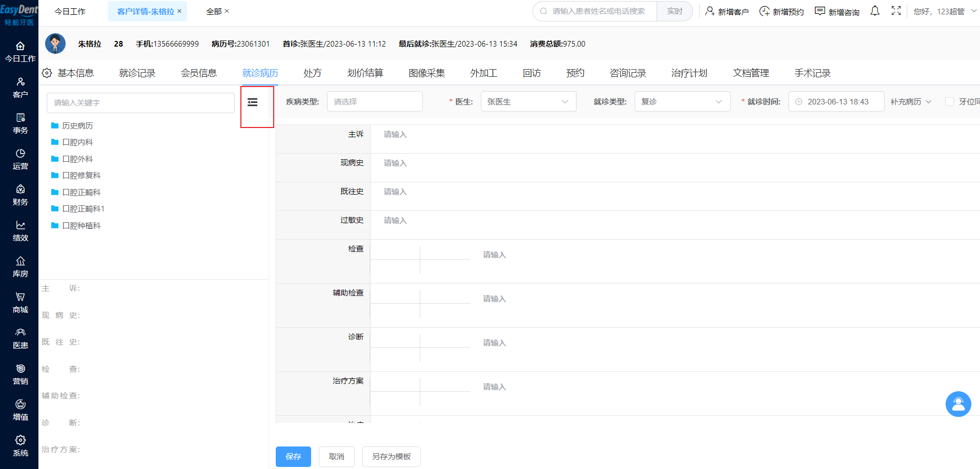Open the 系统 settings module
The width and height of the screenshot is (980, 469).
click(20, 446)
